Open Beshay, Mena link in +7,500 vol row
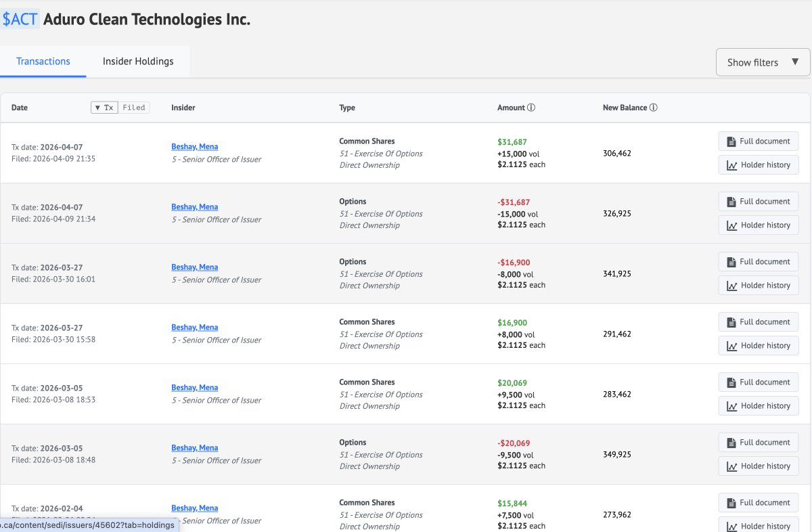The image size is (812, 532). click(194, 508)
